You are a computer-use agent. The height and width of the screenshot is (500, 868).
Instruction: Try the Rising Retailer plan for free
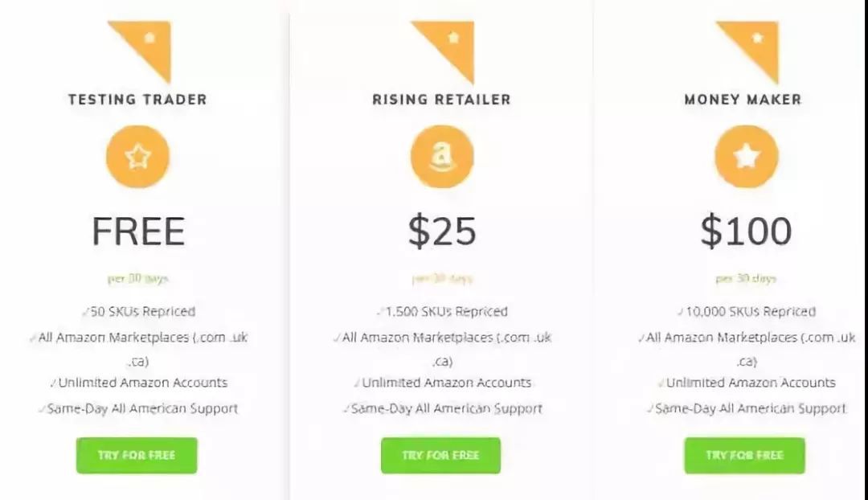tap(440, 455)
